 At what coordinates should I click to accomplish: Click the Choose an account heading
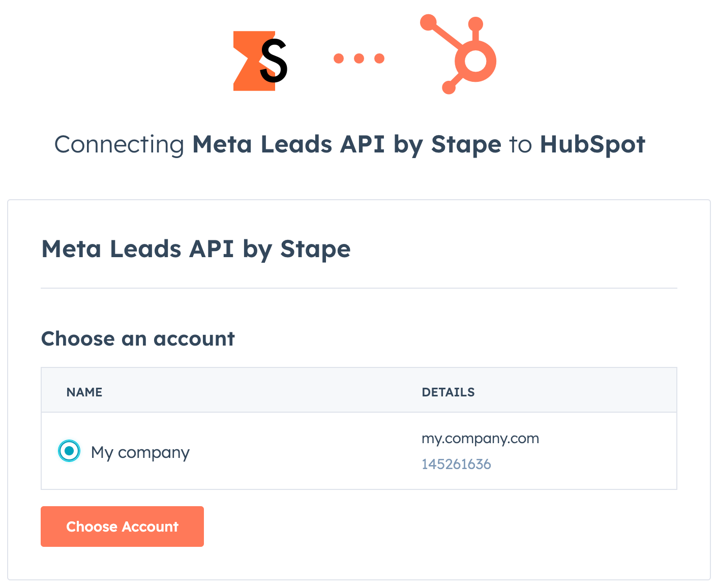(x=138, y=338)
